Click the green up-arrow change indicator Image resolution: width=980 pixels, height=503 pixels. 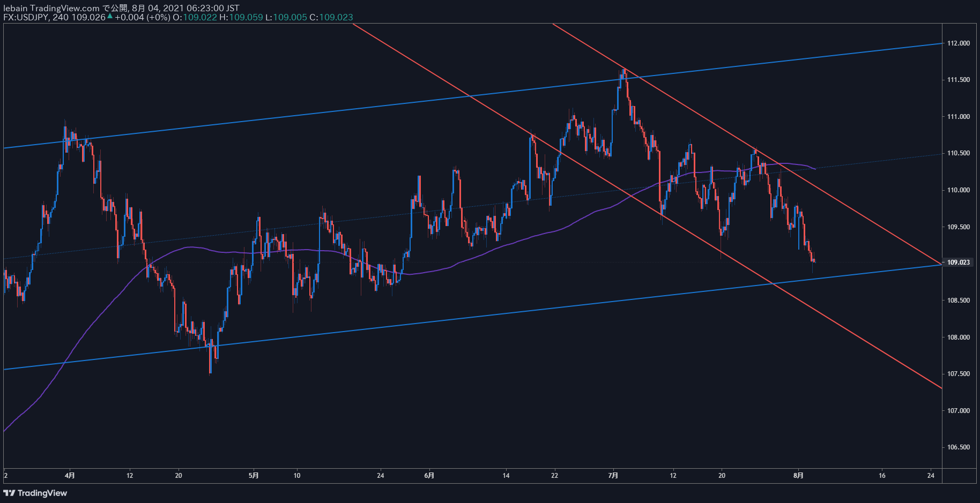110,17
